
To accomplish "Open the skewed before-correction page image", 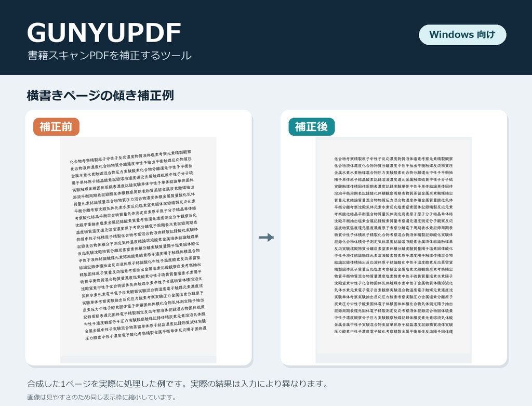I will 138,250.
